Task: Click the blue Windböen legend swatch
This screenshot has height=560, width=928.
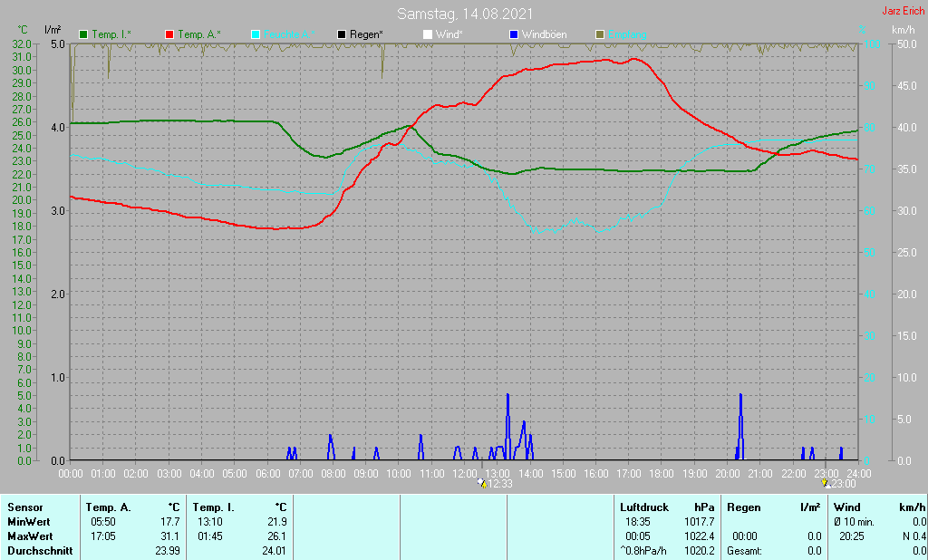Action: pyautogui.click(x=514, y=35)
